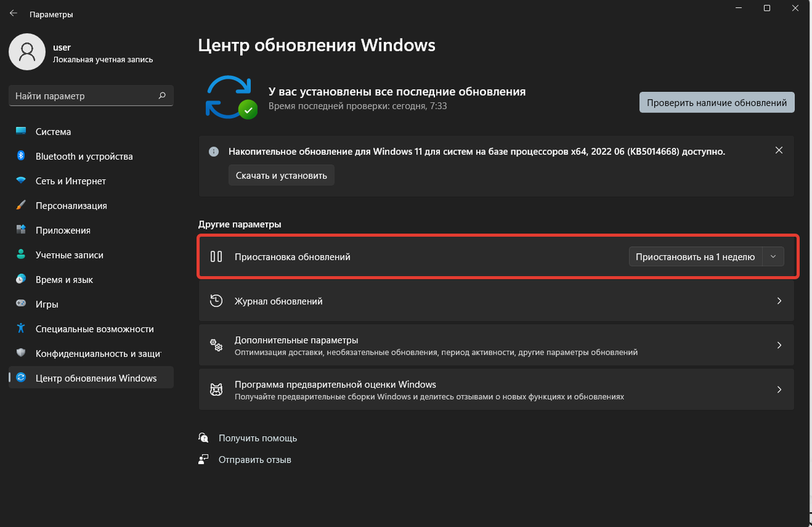Viewport: 812px width, 527px height.
Task: Click the Время последней проверки status text
Action: coord(358,106)
